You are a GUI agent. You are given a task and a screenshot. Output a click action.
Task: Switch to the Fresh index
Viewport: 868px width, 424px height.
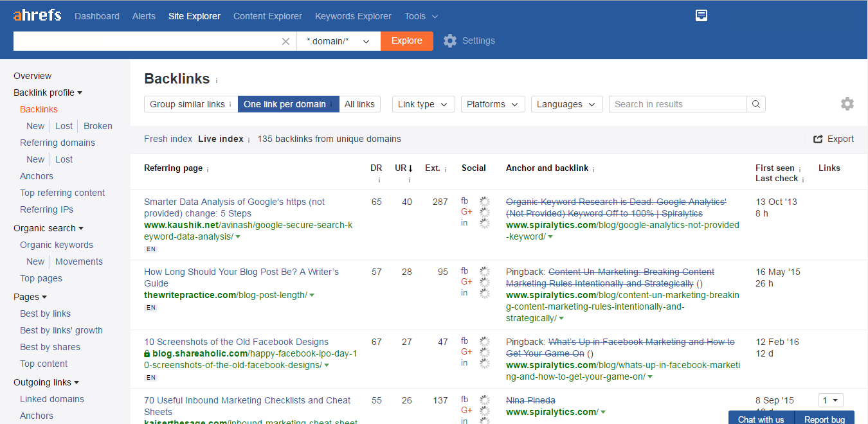168,139
